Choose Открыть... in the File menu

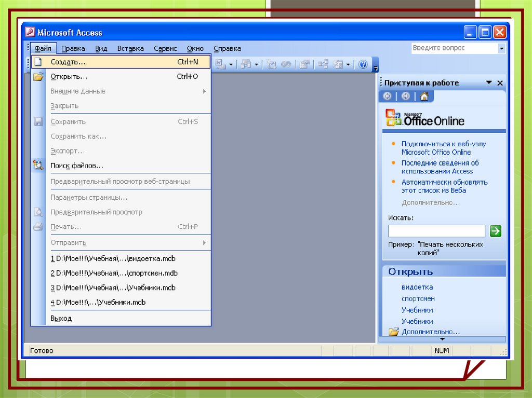click(121, 76)
